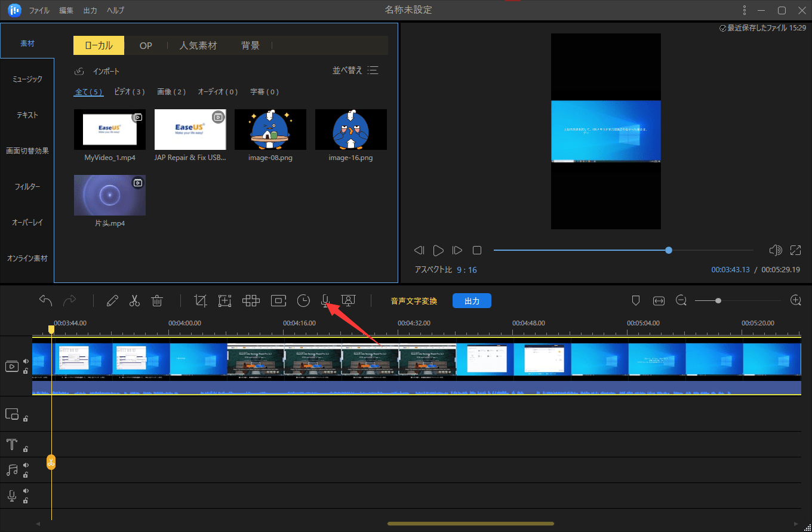The image size is (812, 532).
Task: Select the image-08.png thumbnail
Action: coord(270,130)
